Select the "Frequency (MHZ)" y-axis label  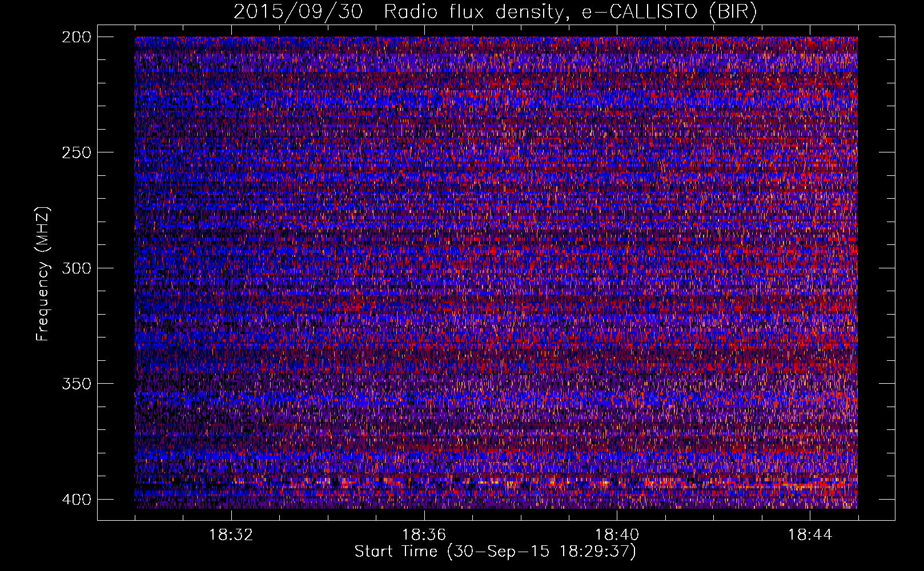tap(43, 274)
